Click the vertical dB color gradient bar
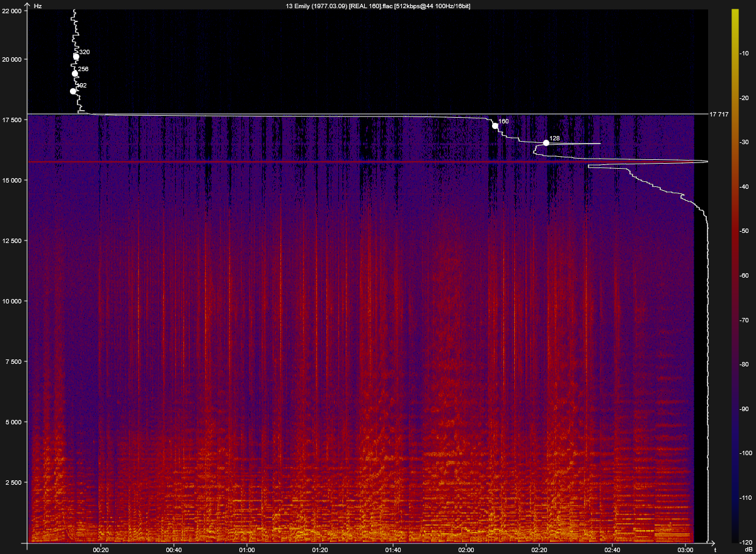 [x=735, y=276]
